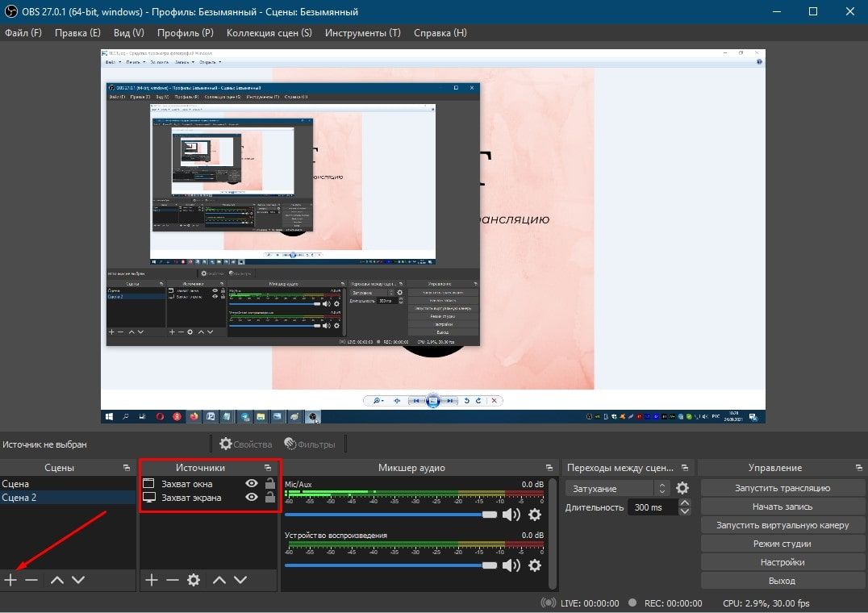Undock the Переходы между сценами panel
868x613 pixels.
pos(685,468)
